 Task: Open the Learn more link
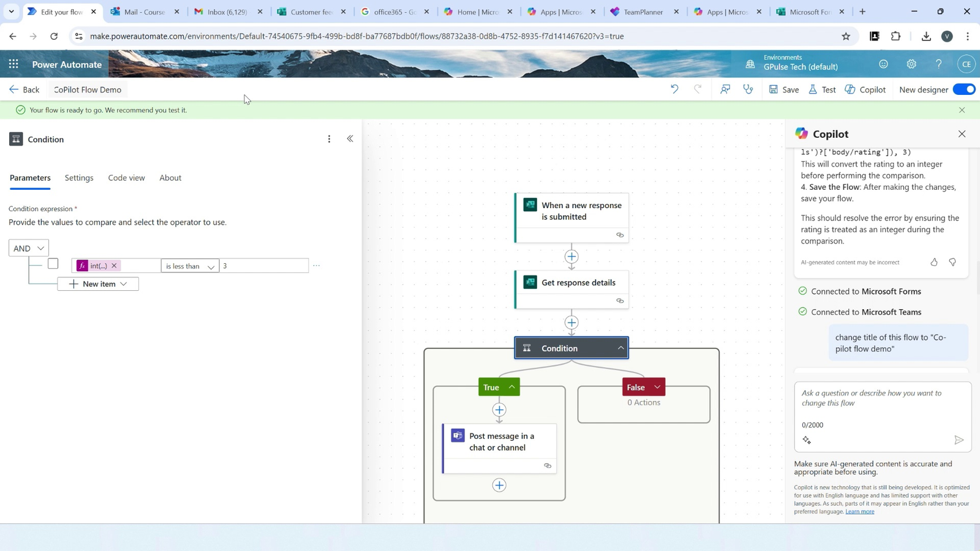click(859, 512)
